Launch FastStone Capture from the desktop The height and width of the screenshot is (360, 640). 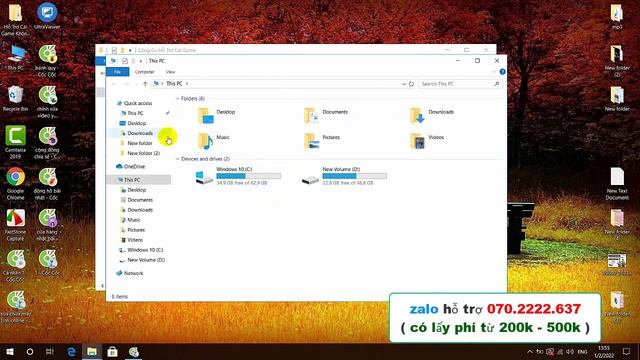pyautogui.click(x=15, y=225)
